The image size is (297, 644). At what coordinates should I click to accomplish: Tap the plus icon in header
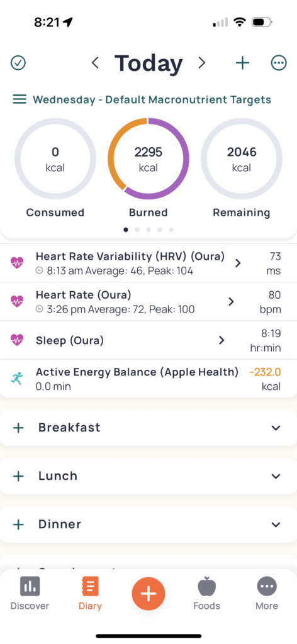click(x=242, y=63)
